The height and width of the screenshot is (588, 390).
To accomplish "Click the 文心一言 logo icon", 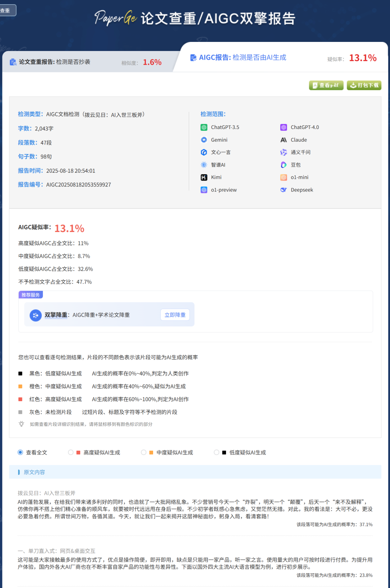I will (204, 152).
